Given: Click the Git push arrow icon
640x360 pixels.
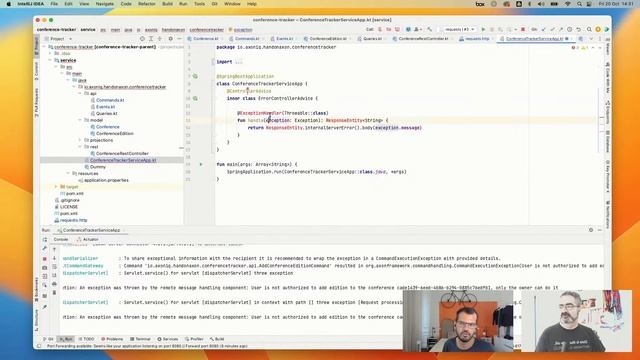Looking at the screenshot, I should point(561,29).
